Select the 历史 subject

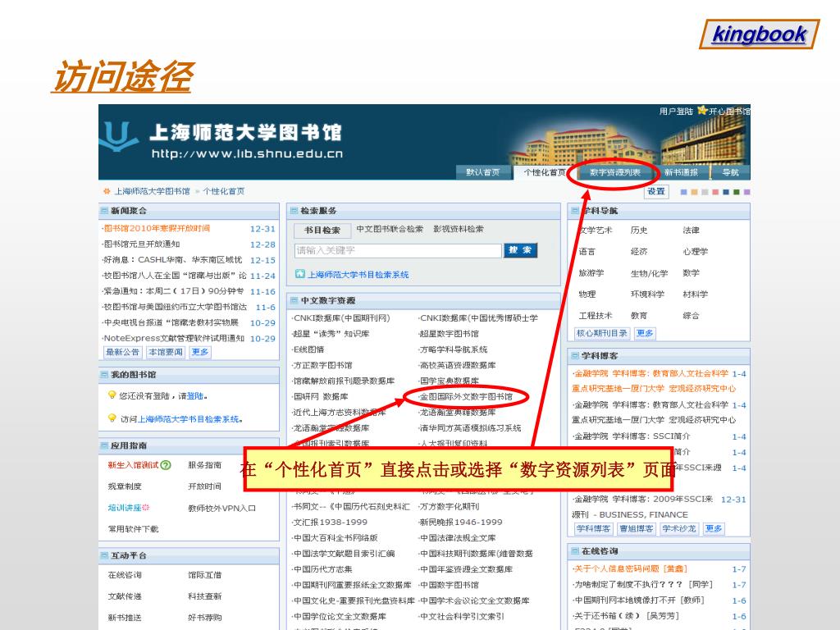(x=638, y=230)
